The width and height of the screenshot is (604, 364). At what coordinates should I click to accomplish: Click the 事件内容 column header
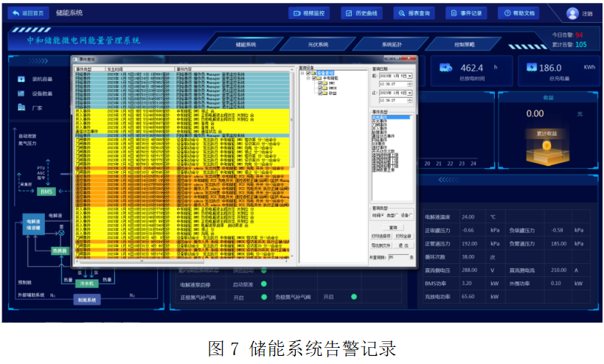232,69
